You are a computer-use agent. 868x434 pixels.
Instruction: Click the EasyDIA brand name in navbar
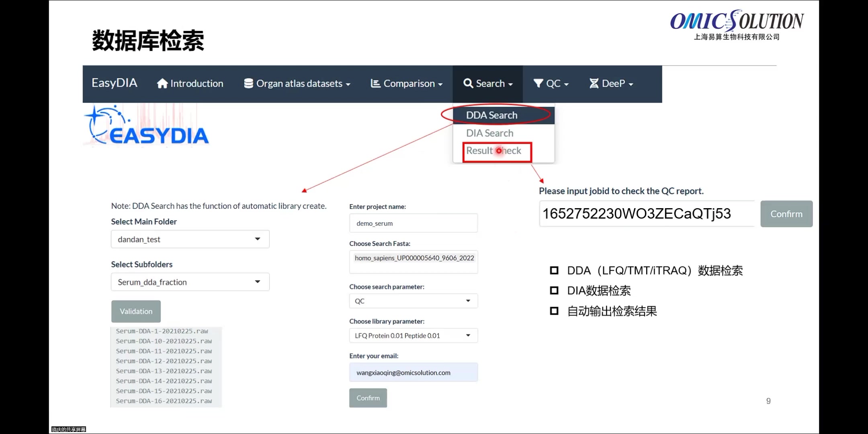coord(115,83)
